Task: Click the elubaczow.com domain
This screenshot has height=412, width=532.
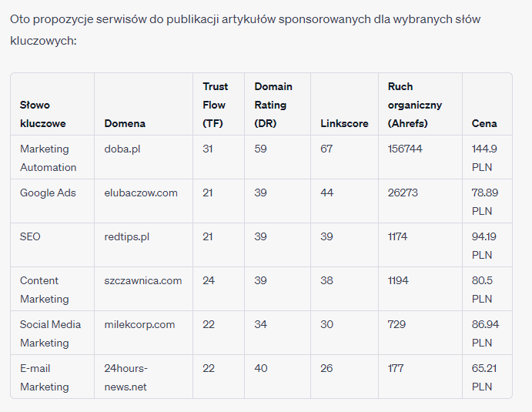Action: pyautogui.click(x=141, y=193)
